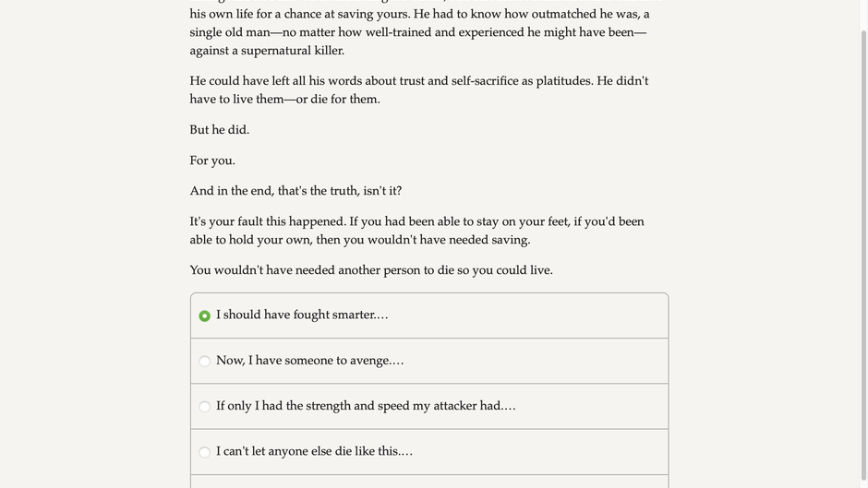Viewport: 868px width, 488px height.
Task: Click the partially visible fifth choice row at bottom
Action: (x=429, y=482)
